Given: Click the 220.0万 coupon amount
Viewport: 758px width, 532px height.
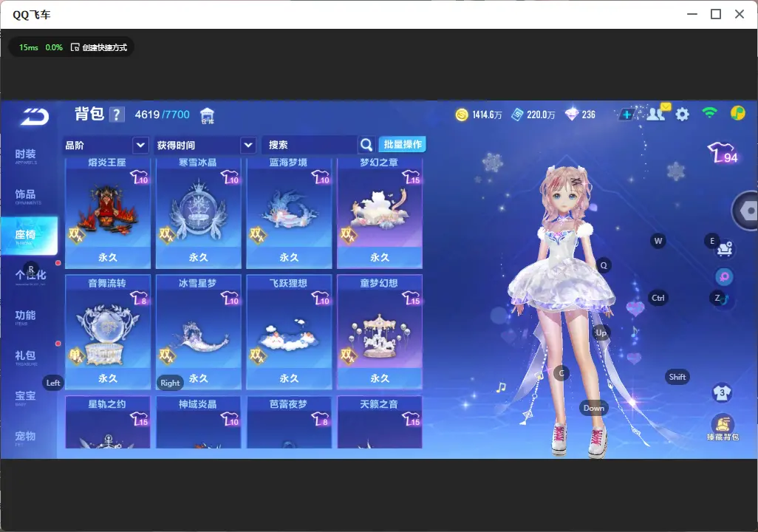Looking at the screenshot, I should pos(541,115).
